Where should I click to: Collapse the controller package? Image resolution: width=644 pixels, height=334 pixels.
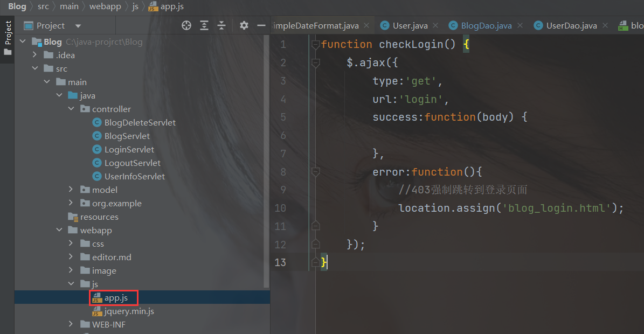coord(71,109)
